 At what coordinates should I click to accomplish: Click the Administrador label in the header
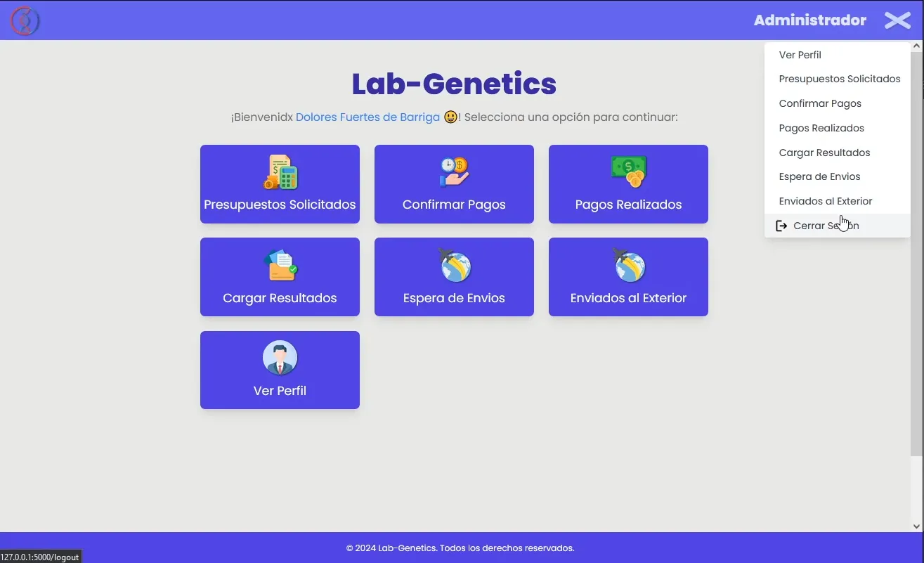tap(809, 20)
